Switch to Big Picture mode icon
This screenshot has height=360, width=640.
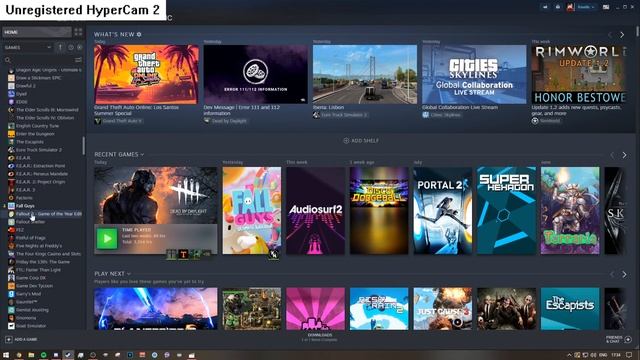pos(606,7)
